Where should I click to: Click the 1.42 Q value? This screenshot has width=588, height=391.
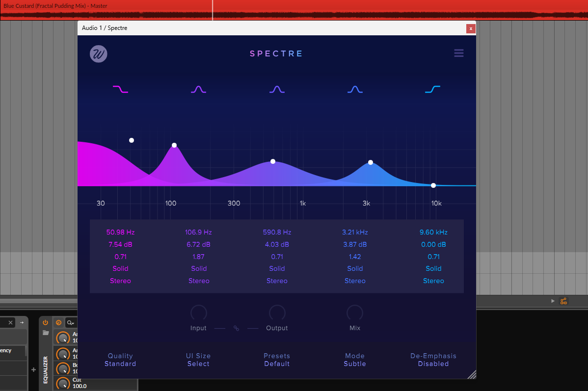tap(355, 257)
